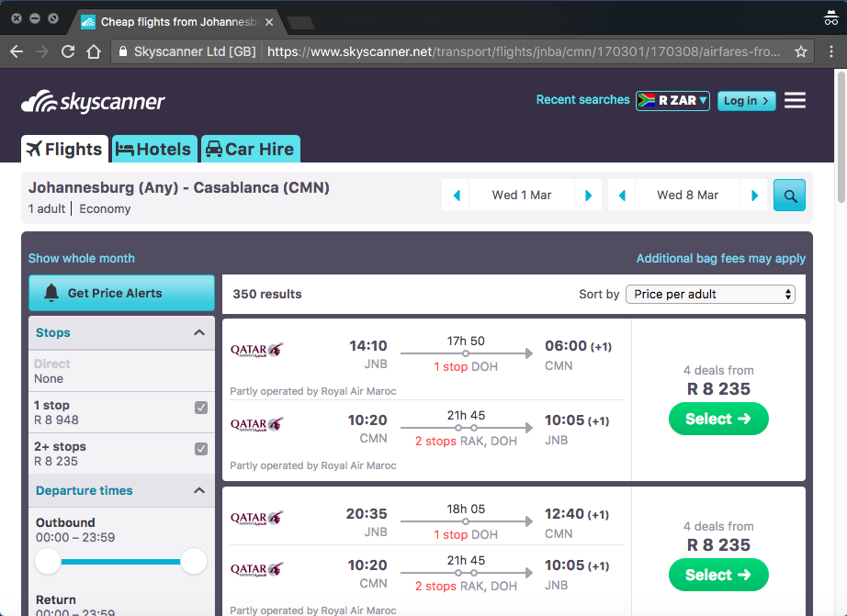
Task: Click the 350 results text
Action: 267,295
